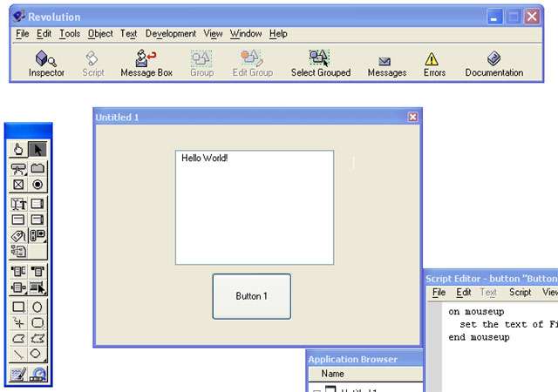Screen dimensions: 558x392
Task: Choose the option menu tool
Action: 37,271
